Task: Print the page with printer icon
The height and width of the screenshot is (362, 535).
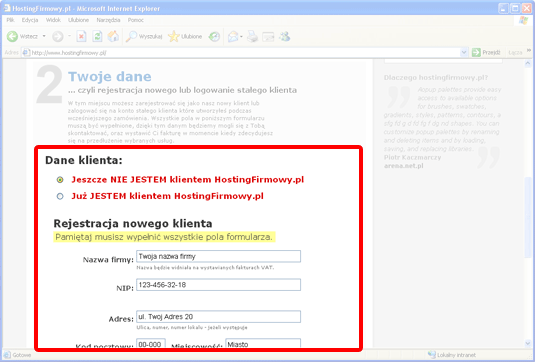Action: [252, 36]
